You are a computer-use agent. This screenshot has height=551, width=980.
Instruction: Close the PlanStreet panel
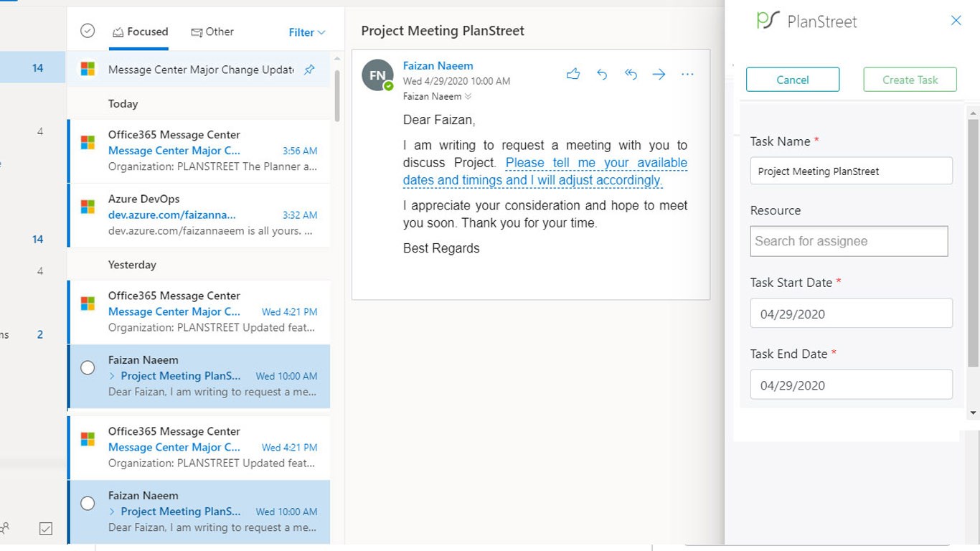point(956,21)
